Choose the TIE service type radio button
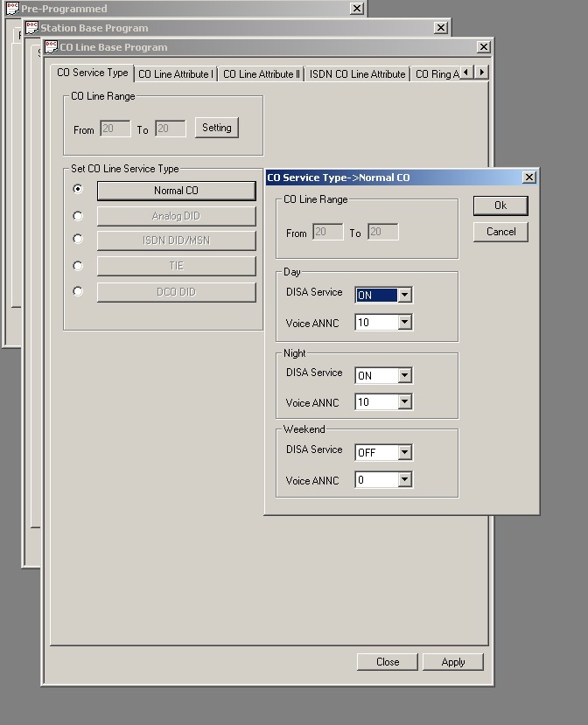Screen dimensions: 588x725 (x=78, y=266)
